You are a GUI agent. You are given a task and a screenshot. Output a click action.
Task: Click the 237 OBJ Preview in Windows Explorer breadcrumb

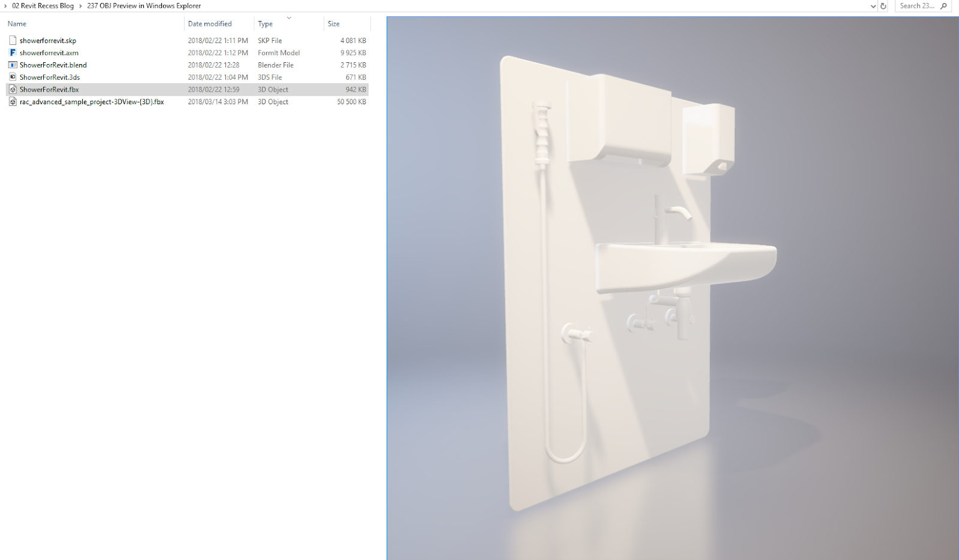pos(143,5)
